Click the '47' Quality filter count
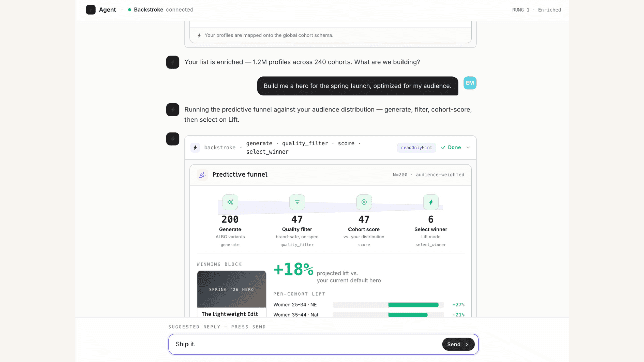Image resolution: width=644 pixels, height=362 pixels. tap(297, 219)
